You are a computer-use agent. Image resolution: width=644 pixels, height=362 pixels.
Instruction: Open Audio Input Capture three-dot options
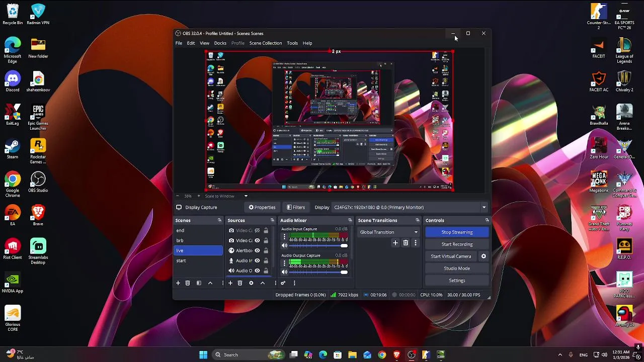[284, 236]
